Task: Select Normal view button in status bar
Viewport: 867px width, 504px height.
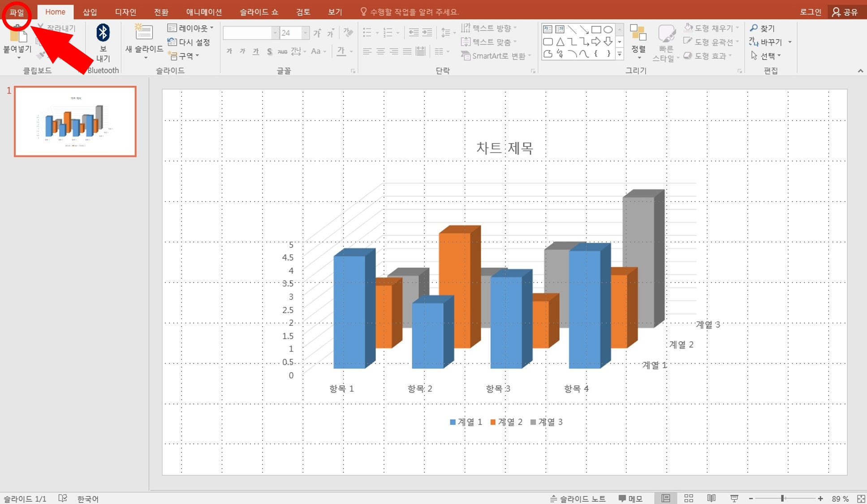Action: [x=666, y=498]
